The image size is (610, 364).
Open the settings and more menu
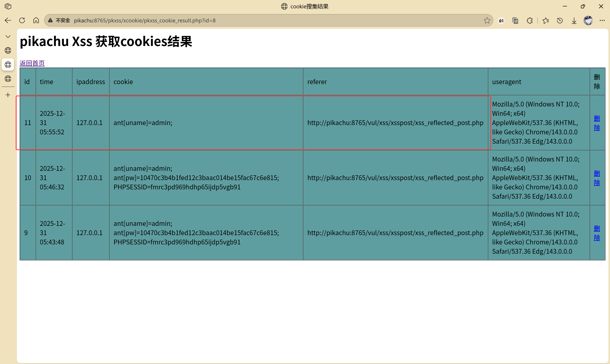point(602,20)
